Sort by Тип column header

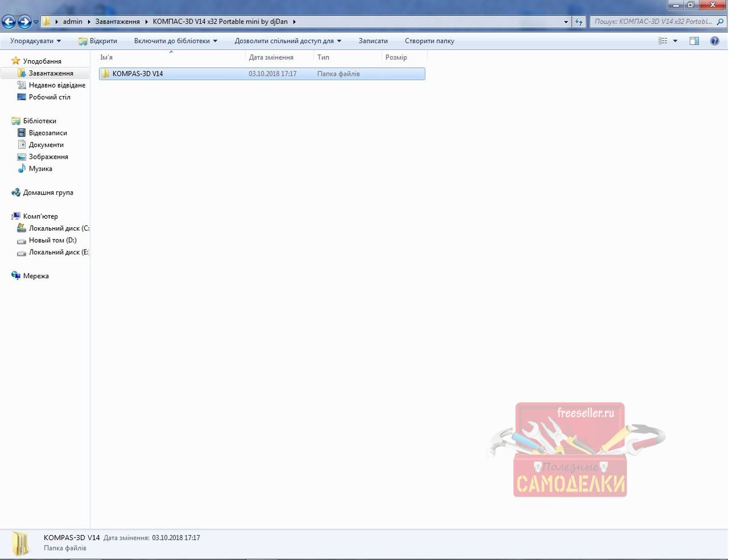(x=323, y=57)
